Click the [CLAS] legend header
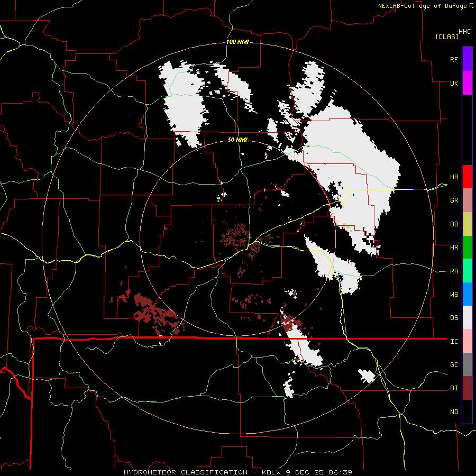The height and width of the screenshot is (476, 476). pyautogui.click(x=447, y=36)
